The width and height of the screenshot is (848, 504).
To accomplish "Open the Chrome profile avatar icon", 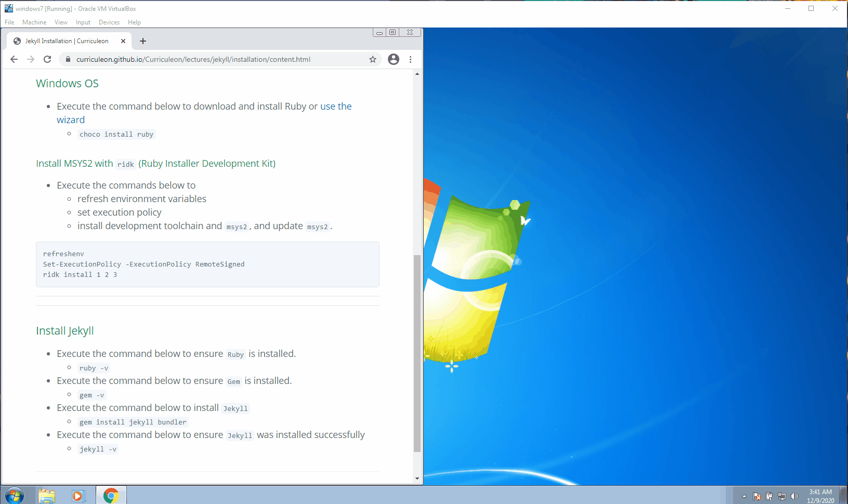I will (x=393, y=59).
